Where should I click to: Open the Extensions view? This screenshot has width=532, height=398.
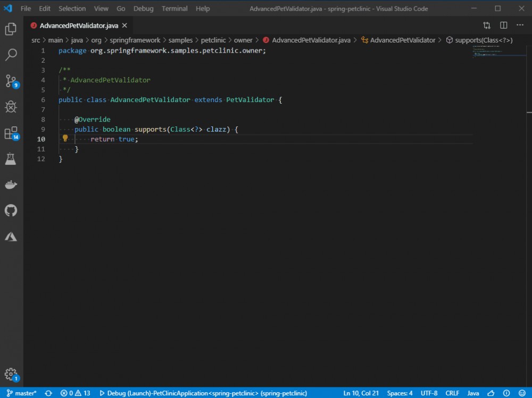(x=12, y=133)
